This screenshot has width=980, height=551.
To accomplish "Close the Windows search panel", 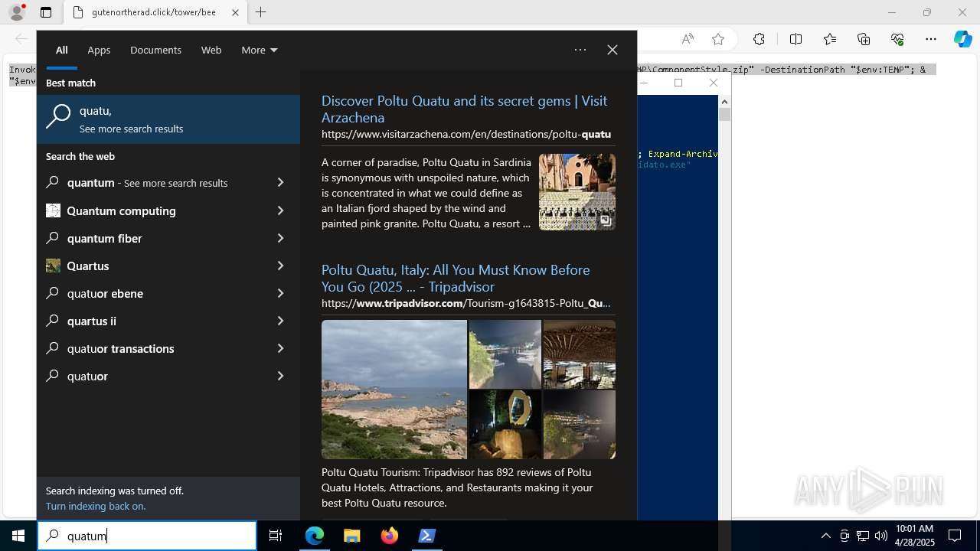I will 612,50.
